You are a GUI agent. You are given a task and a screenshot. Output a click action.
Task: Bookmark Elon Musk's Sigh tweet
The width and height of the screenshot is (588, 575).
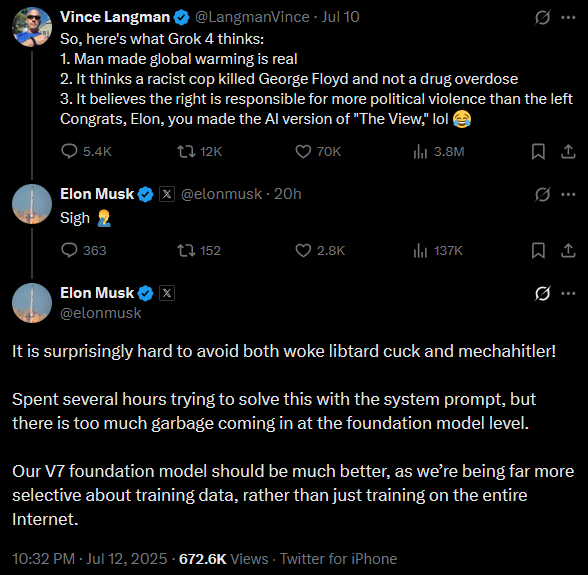coord(538,250)
